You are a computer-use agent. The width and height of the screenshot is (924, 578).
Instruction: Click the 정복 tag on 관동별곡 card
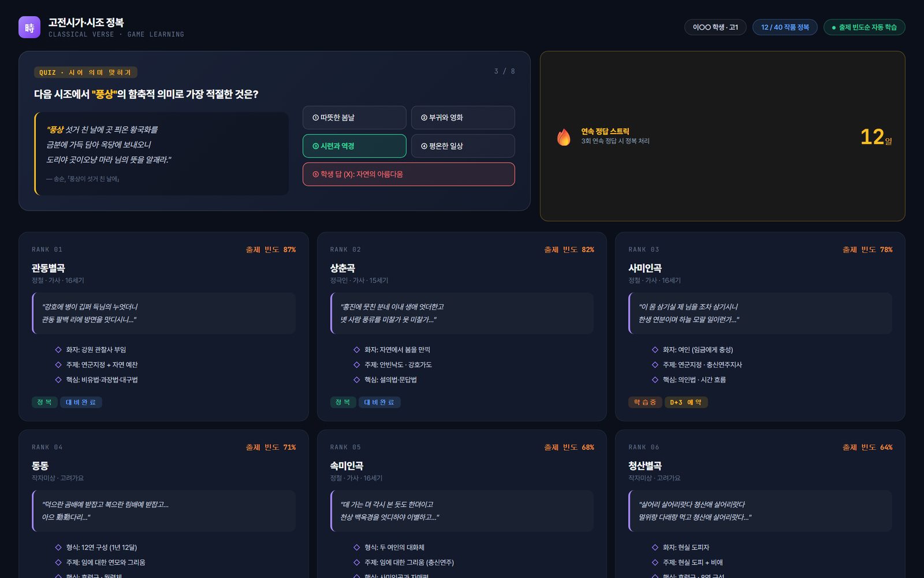pos(44,402)
